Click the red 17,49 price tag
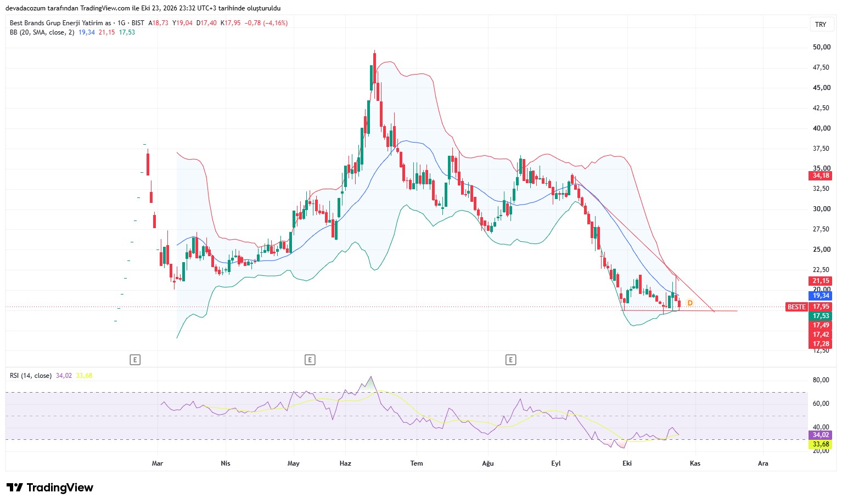The width and height of the screenshot is (842, 504). tap(821, 325)
